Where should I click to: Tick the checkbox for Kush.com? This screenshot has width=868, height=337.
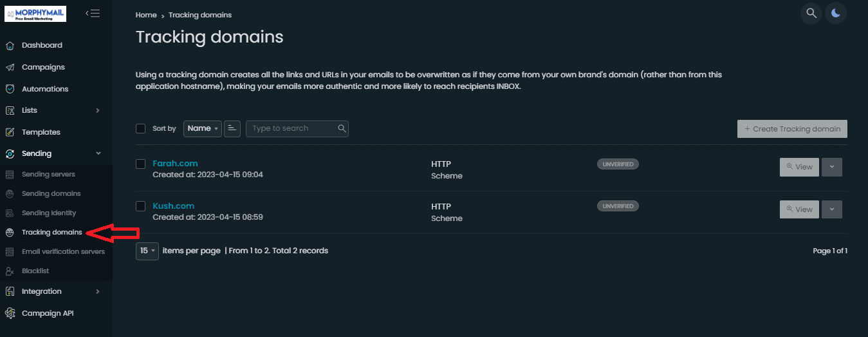pyautogui.click(x=141, y=206)
